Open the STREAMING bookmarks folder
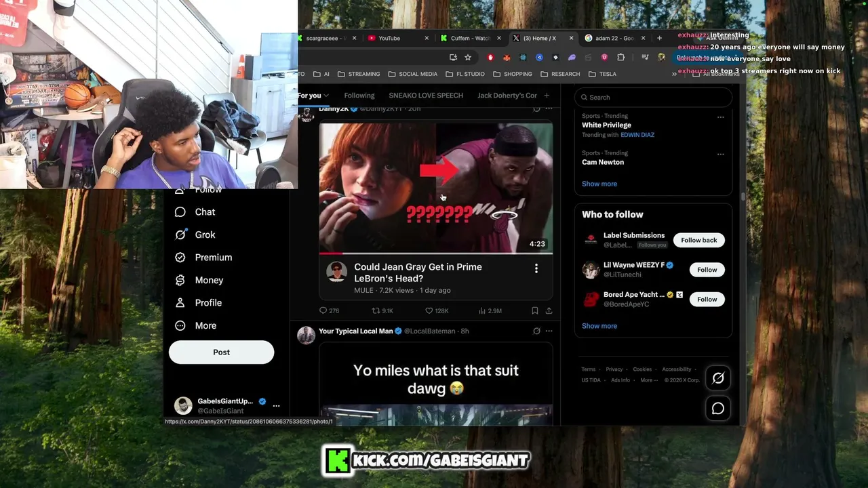Image resolution: width=868 pixels, height=488 pixels. [x=359, y=74]
